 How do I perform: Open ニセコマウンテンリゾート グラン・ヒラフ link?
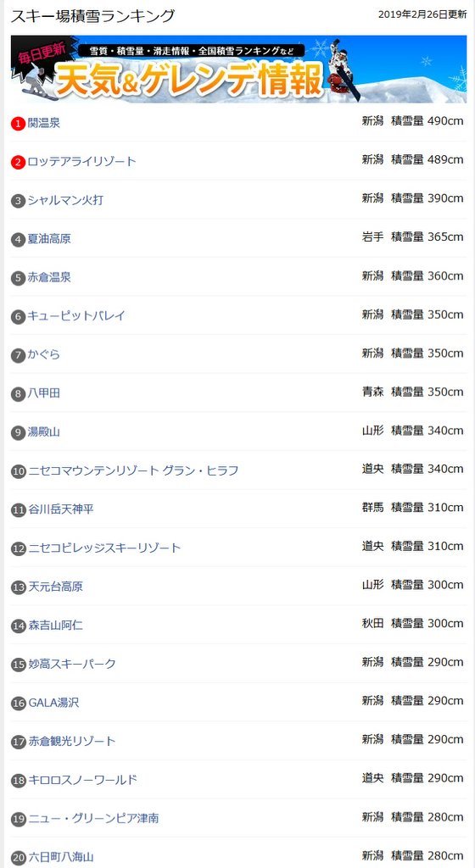(x=133, y=470)
